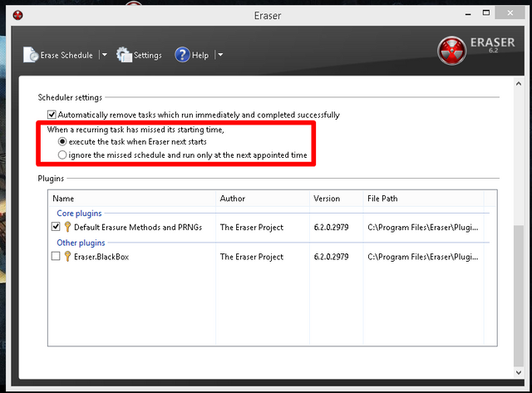
Task: Click key icon beside Default Erasure Methods
Action: [67, 227]
